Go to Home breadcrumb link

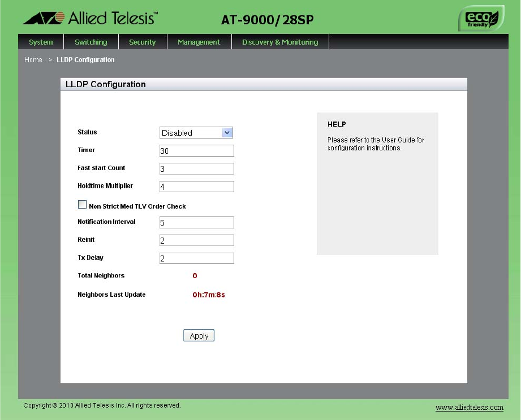[33, 60]
